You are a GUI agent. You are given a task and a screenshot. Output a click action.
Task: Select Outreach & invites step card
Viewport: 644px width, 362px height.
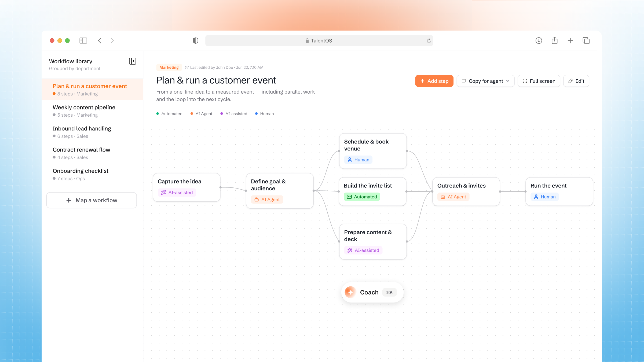[466, 191]
